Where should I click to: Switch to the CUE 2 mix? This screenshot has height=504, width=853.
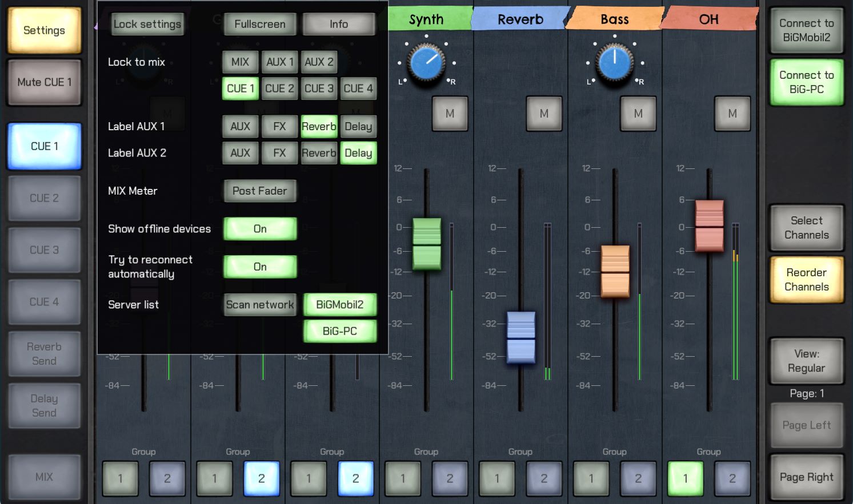point(44,198)
